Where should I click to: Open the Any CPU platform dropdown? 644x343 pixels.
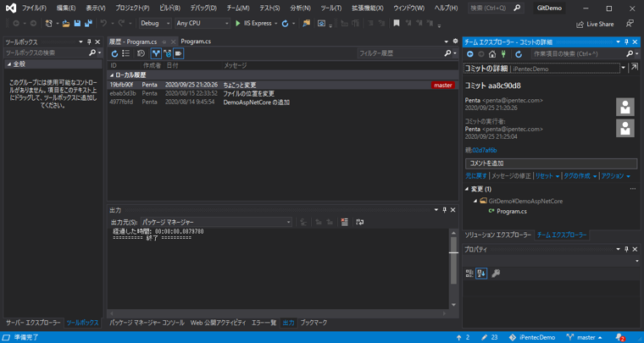pos(202,24)
